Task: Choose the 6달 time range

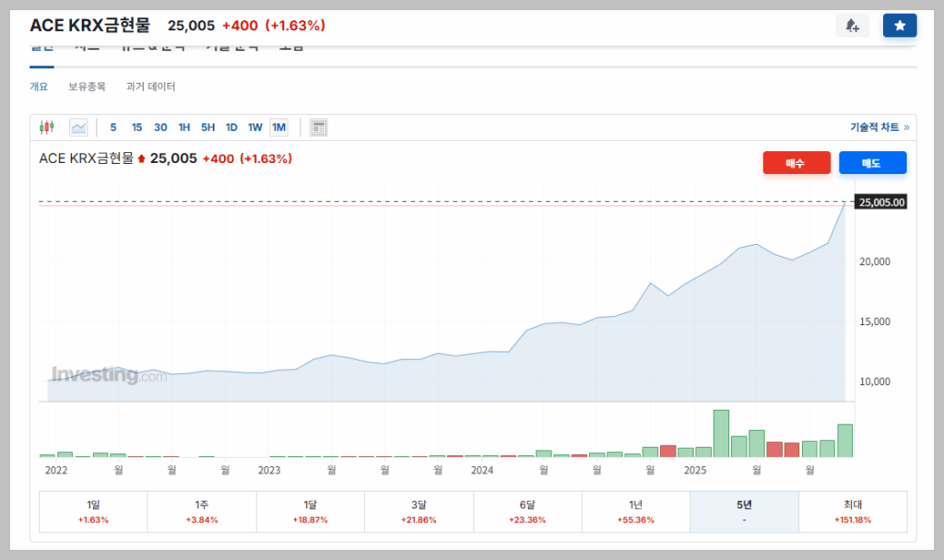Action: pyautogui.click(x=527, y=511)
